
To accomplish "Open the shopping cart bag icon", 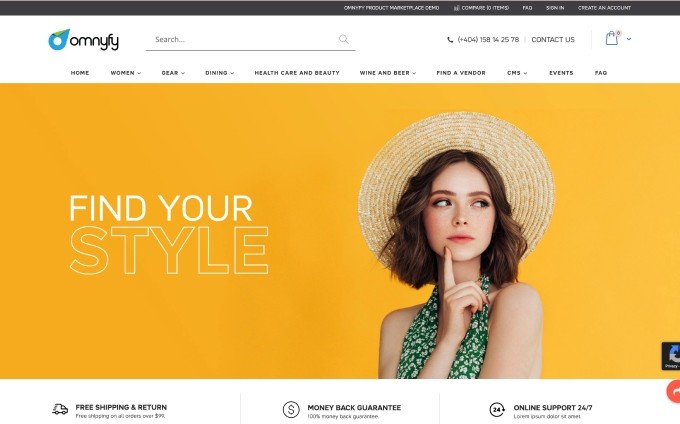I will click(612, 38).
